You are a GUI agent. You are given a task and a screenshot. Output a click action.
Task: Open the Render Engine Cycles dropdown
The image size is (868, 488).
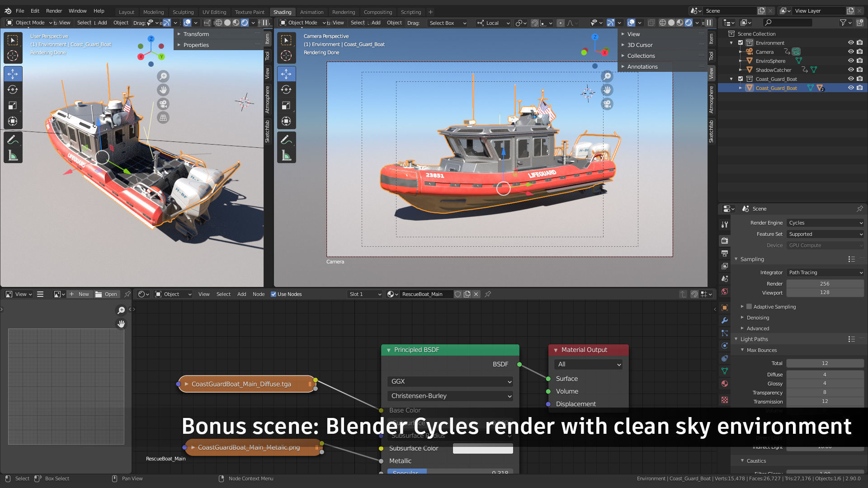825,223
